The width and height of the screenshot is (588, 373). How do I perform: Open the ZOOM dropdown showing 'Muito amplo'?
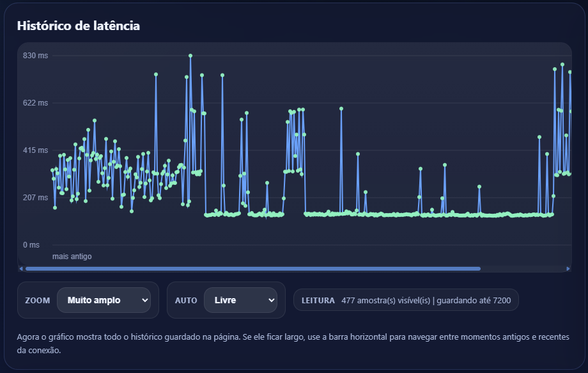click(x=104, y=300)
